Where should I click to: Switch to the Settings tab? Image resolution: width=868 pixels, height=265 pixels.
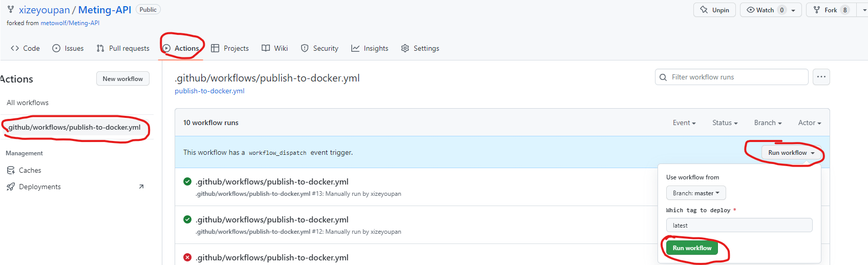[x=420, y=48]
